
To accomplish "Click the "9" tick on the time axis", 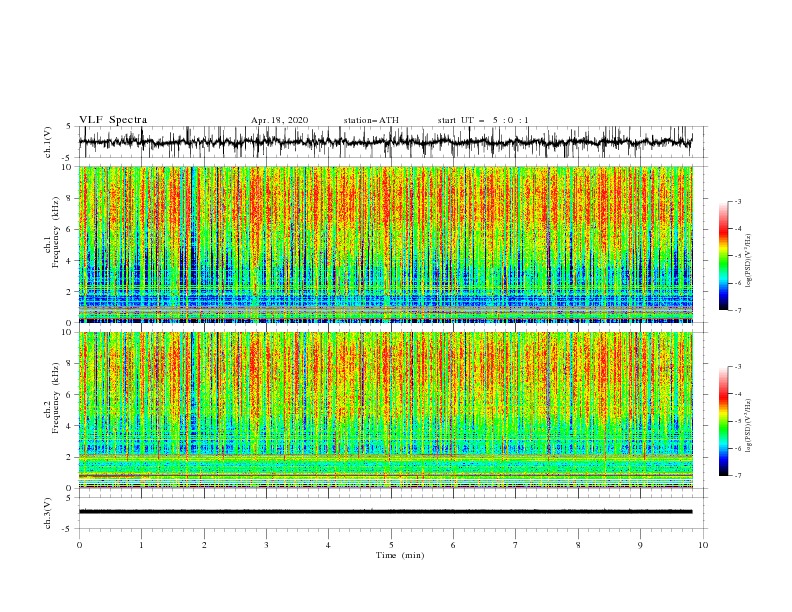I will pyautogui.click(x=640, y=545).
